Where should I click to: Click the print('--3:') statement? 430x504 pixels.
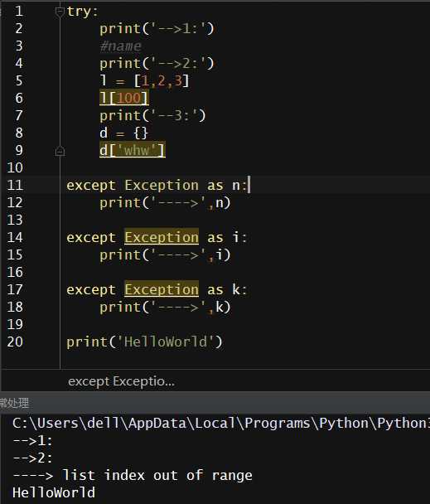coord(152,115)
